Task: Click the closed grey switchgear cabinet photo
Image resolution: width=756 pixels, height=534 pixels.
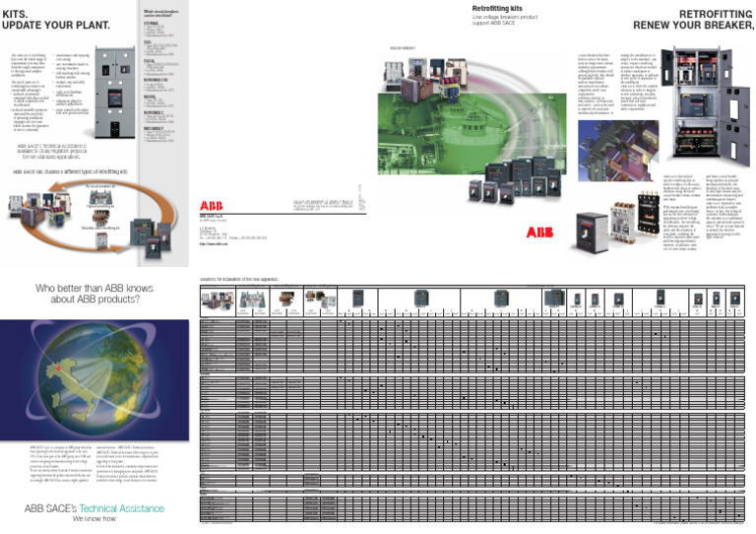Action: [115, 93]
